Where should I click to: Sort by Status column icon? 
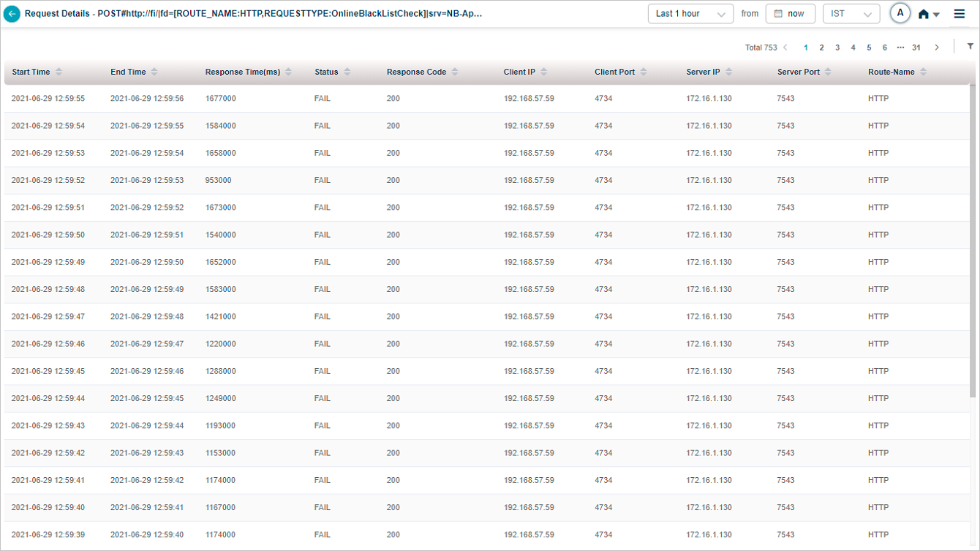coord(347,72)
